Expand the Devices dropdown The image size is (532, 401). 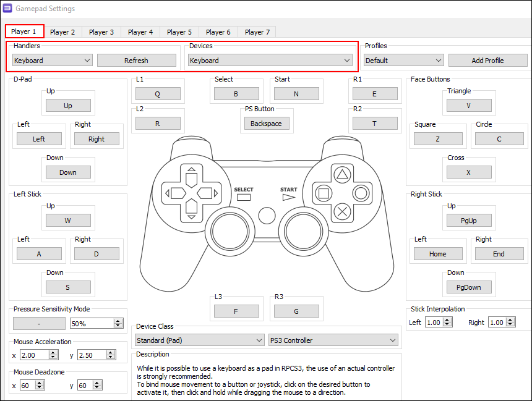point(270,61)
